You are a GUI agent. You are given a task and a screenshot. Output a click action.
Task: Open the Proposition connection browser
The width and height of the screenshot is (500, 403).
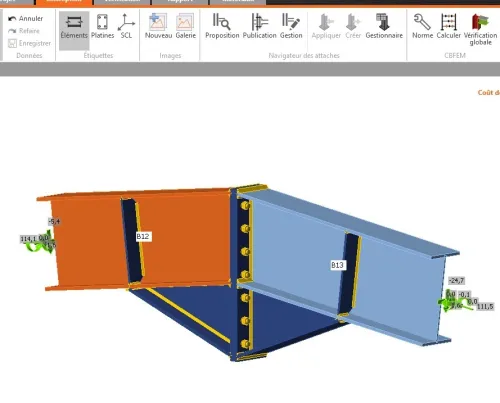pyautogui.click(x=222, y=27)
